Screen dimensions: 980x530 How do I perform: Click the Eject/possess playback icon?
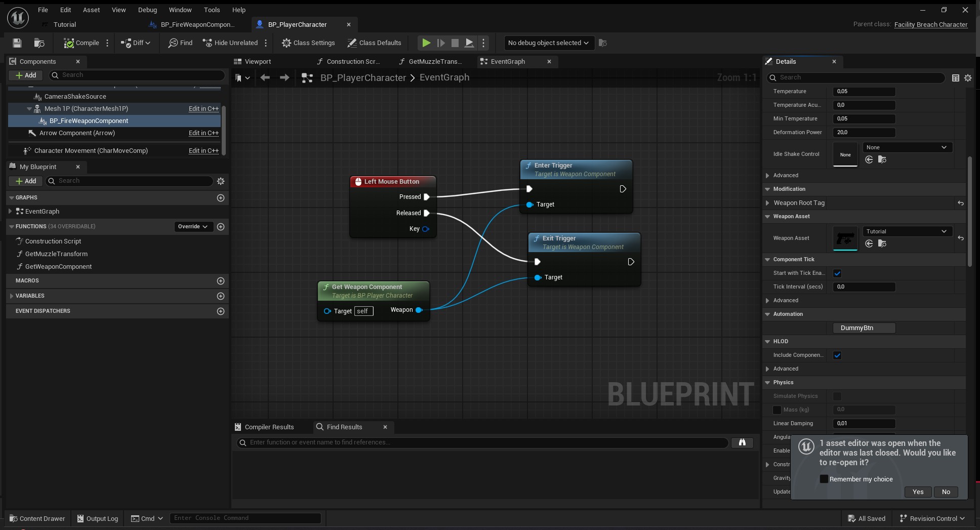[469, 43]
